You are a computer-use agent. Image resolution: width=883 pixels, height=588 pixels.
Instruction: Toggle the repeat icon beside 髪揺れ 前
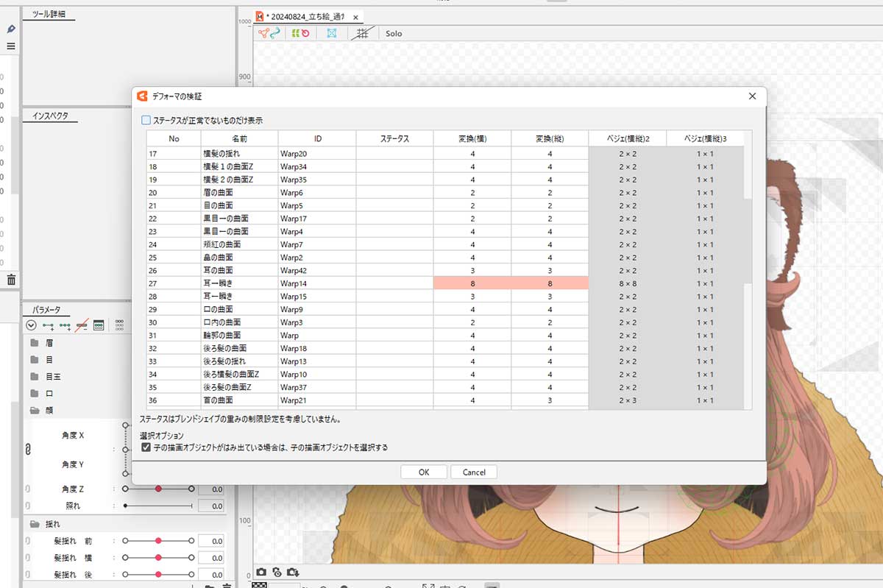[x=28, y=541]
